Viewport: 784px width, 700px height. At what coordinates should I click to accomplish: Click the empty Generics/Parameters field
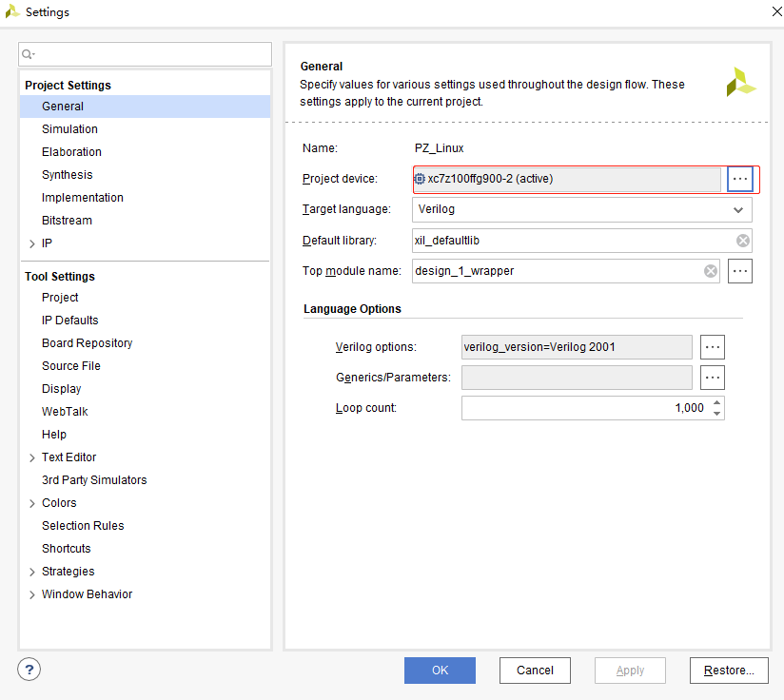coord(577,378)
